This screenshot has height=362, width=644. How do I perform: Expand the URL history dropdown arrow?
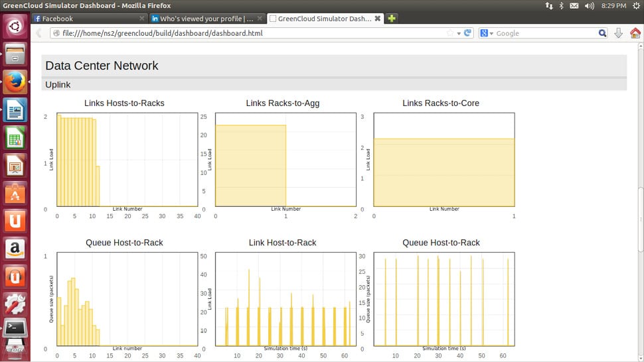point(459,33)
